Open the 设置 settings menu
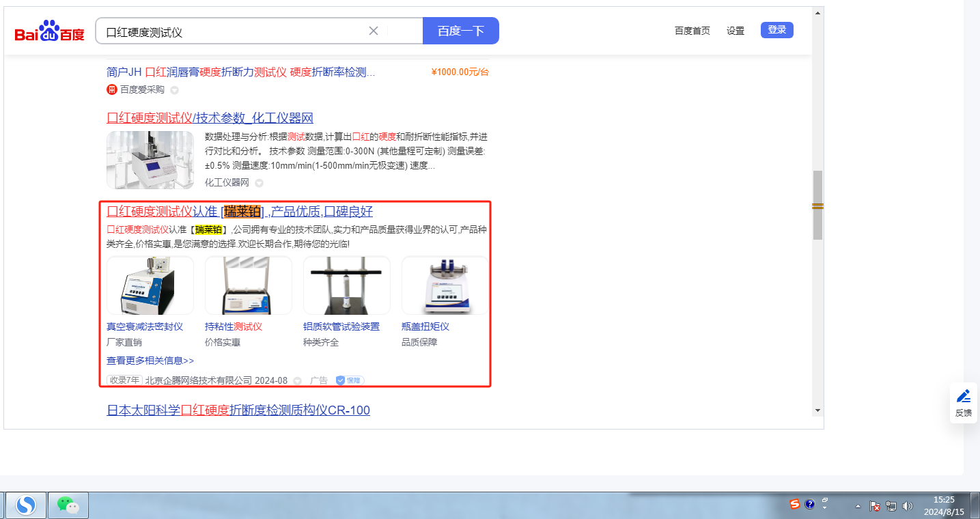980x519 pixels. [736, 31]
